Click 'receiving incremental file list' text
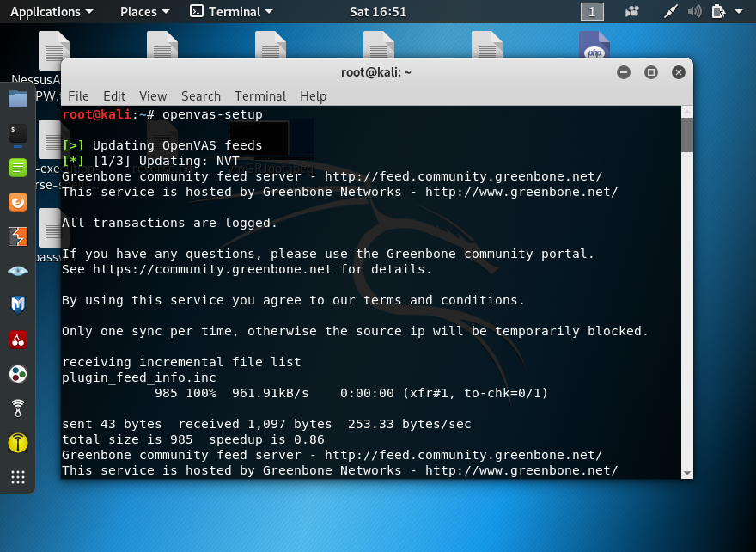This screenshot has height=552, width=756. tap(181, 362)
